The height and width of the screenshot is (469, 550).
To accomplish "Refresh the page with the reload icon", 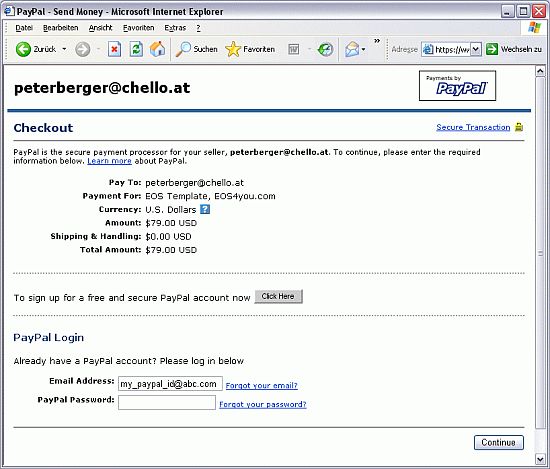I will coord(136,49).
